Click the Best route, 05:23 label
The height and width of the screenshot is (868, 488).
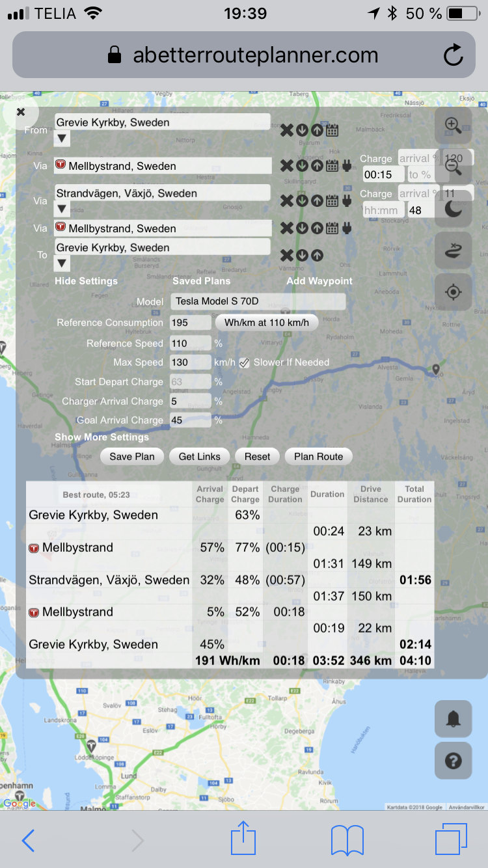pyautogui.click(x=96, y=495)
